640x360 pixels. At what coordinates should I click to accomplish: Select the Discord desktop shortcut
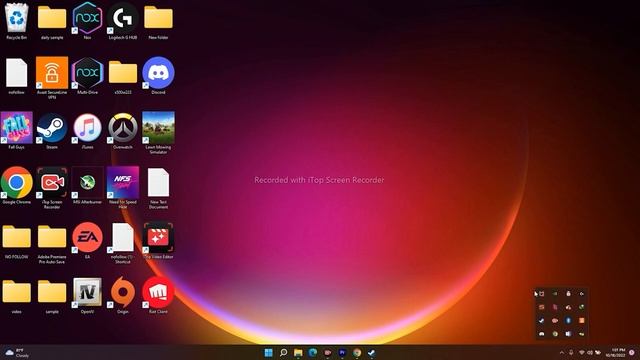point(158,76)
